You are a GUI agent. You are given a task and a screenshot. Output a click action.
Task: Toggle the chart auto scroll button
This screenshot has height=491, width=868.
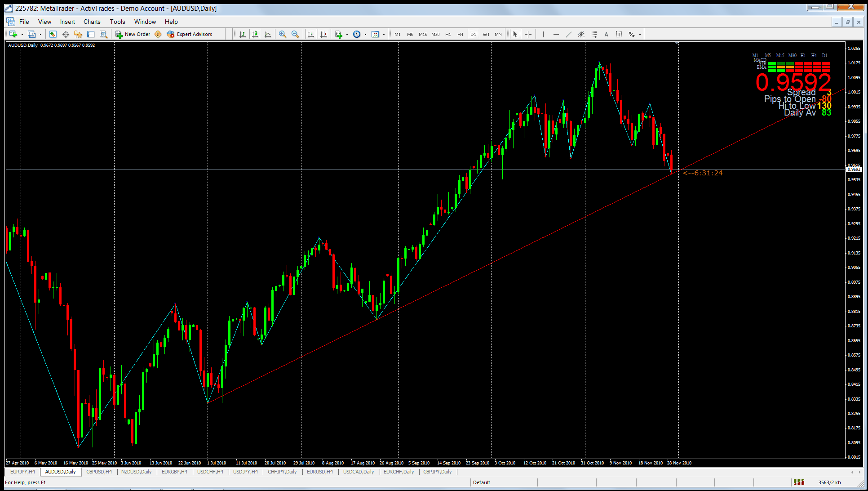point(311,34)
